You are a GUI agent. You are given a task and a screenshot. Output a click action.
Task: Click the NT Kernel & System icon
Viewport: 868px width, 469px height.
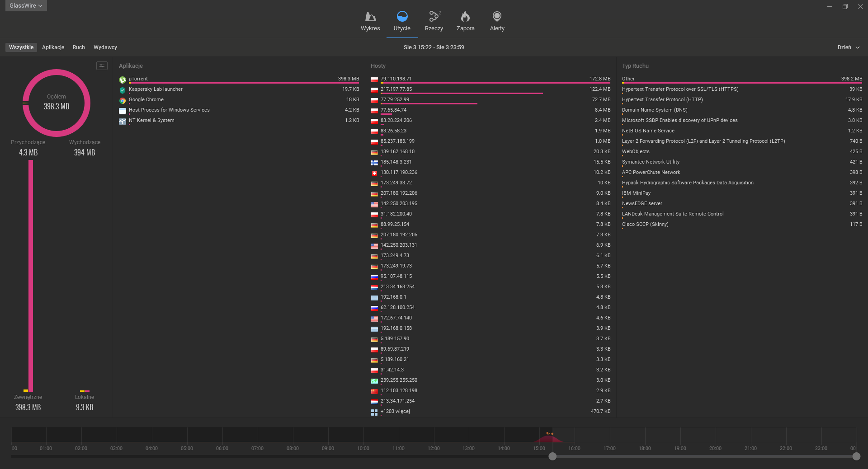tap(123, 121)
